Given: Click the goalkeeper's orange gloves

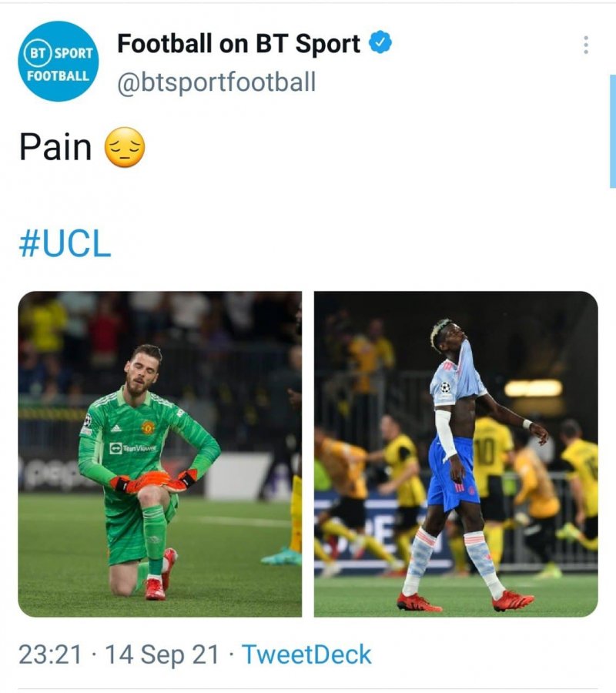Looking at the screenshot, I should coord(154,482).
